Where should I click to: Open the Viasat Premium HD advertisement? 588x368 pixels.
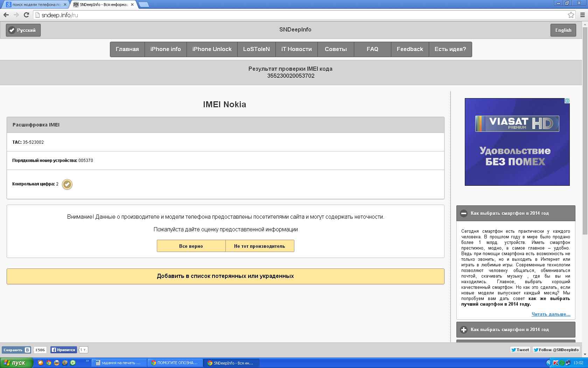click(x=517, y=142)
